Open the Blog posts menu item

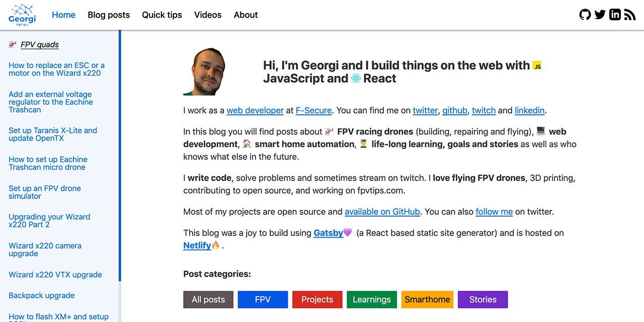tap(109, 15)
